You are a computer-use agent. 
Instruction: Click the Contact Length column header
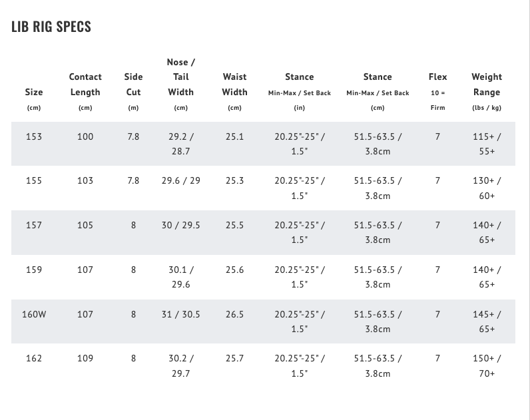[x=85, y=85]
